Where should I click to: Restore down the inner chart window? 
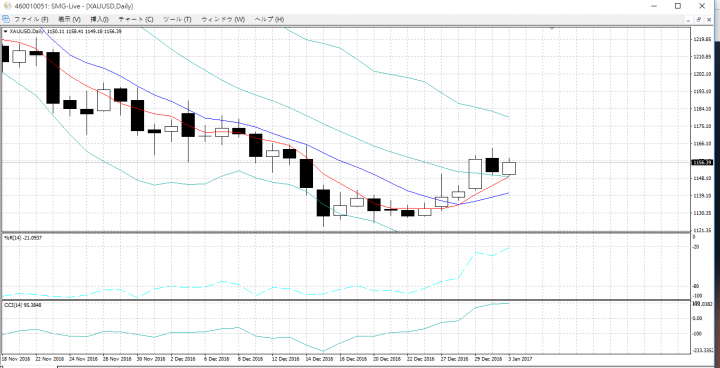point(698,20)
